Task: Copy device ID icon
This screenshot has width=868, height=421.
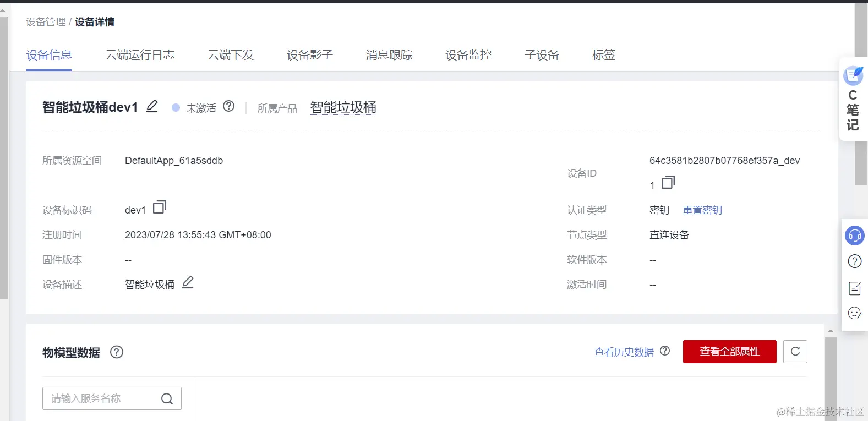Action: click(668, 182)
